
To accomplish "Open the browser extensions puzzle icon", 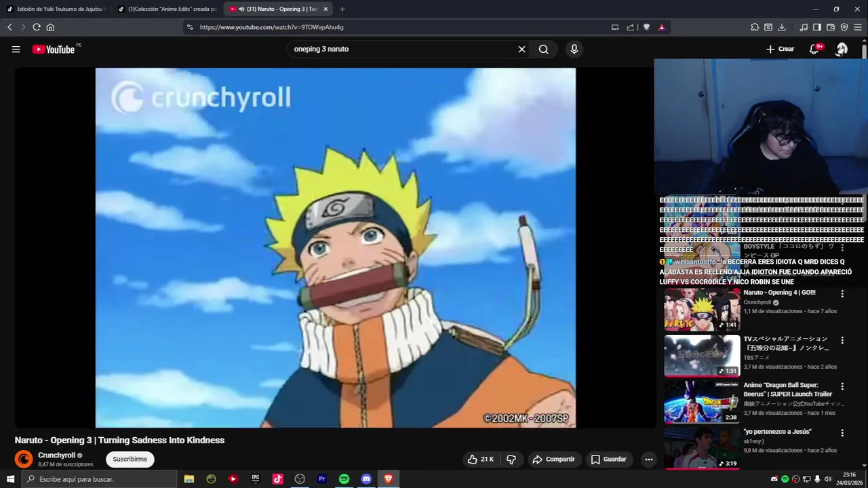I will 755,27.
